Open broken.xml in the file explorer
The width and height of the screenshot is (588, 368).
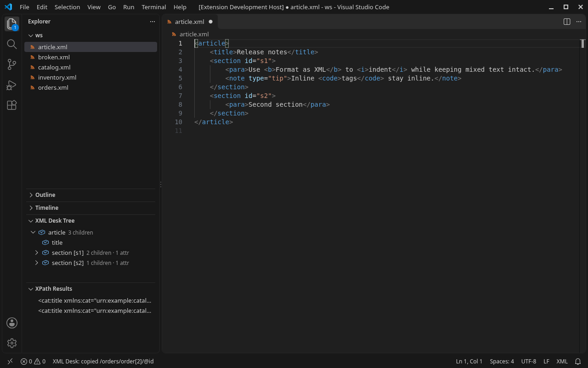[90, 57]
